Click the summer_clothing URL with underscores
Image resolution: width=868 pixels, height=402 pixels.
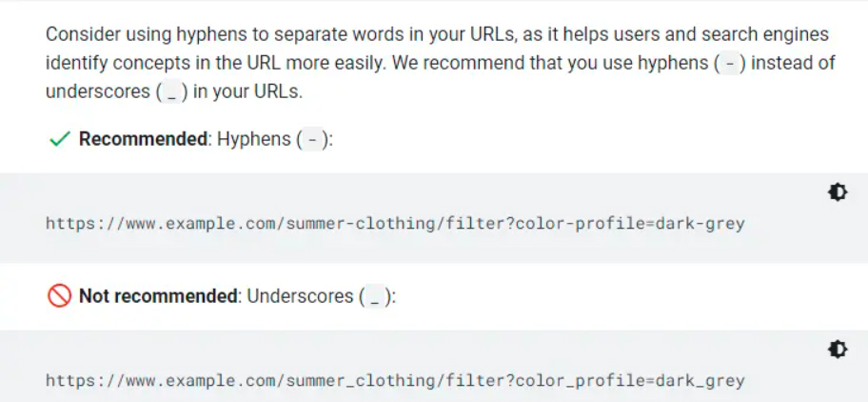tap(395, 381)
